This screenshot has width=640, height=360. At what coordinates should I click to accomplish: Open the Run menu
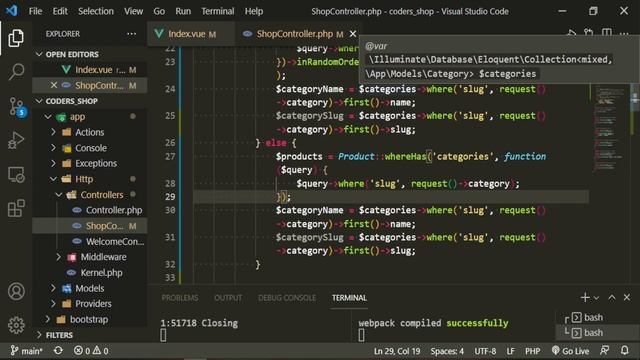point(183,11)
